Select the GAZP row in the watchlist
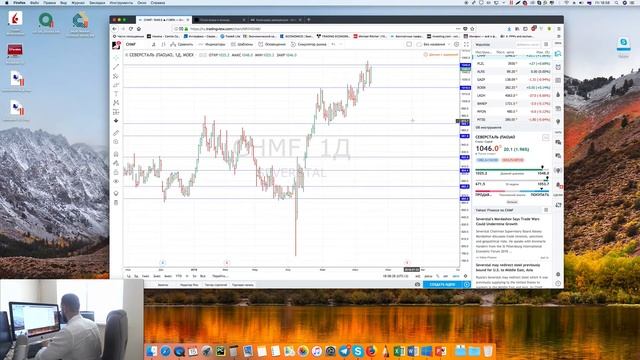This screenshot has width=640, height=360. pos(513,80)
